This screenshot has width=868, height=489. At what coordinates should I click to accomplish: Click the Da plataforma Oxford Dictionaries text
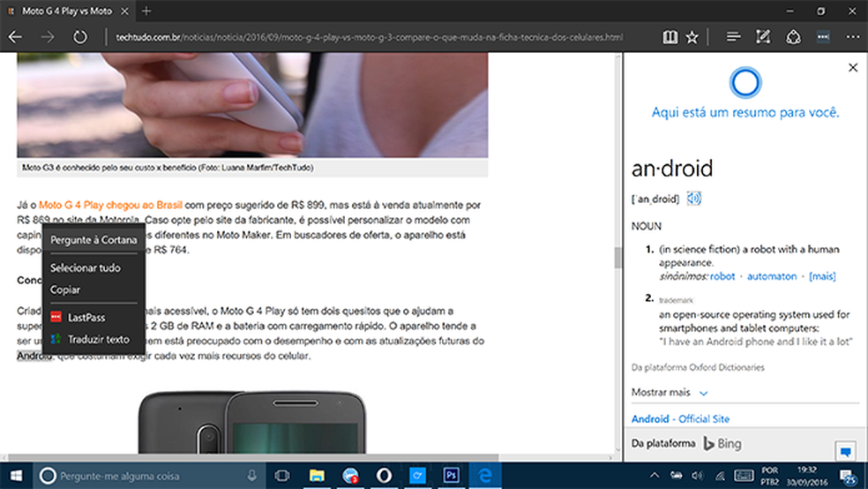point(698,367)
